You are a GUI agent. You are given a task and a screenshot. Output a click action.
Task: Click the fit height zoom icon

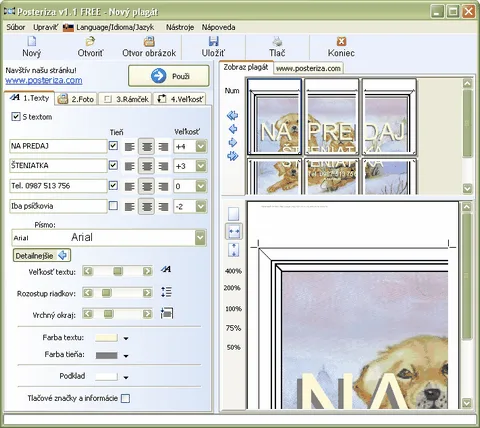click(x=234, y=250)
